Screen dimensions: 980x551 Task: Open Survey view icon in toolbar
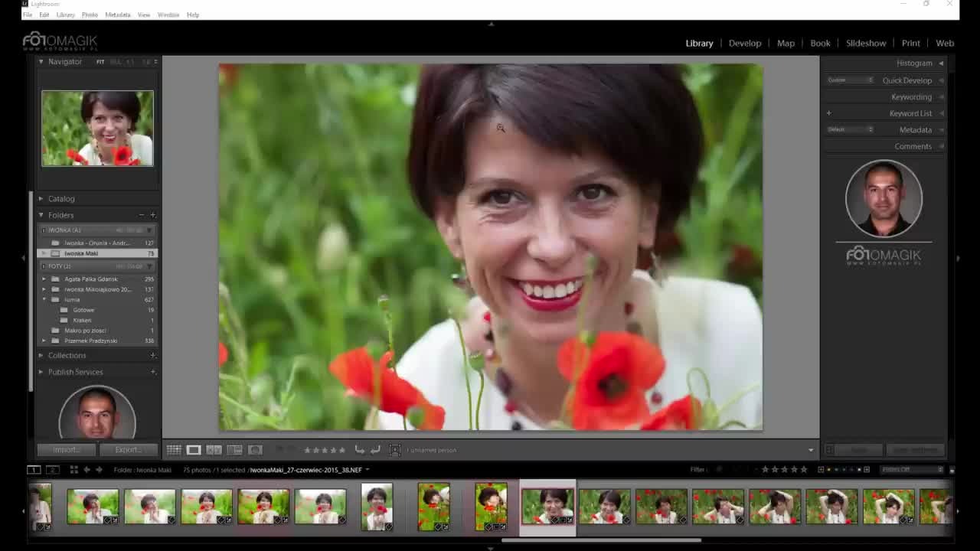pos(235,450)
